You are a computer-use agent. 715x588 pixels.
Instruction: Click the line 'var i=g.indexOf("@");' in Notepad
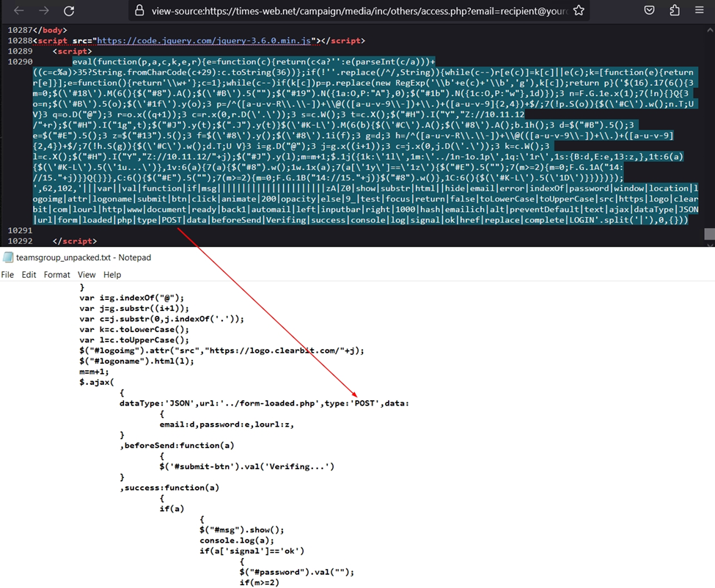pyautogui.click(x=132, y=298)
